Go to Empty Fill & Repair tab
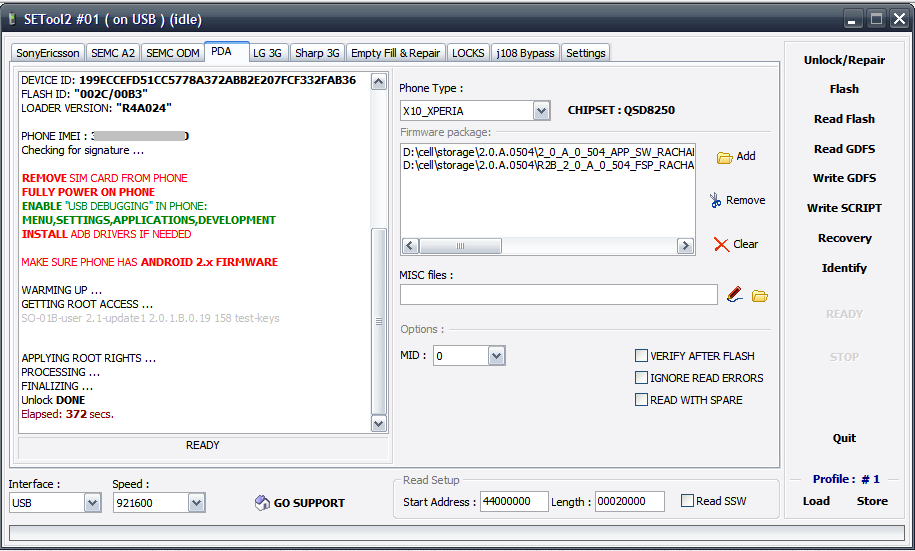915x551 pixels. pyautogui.click(x=395, y=53)
